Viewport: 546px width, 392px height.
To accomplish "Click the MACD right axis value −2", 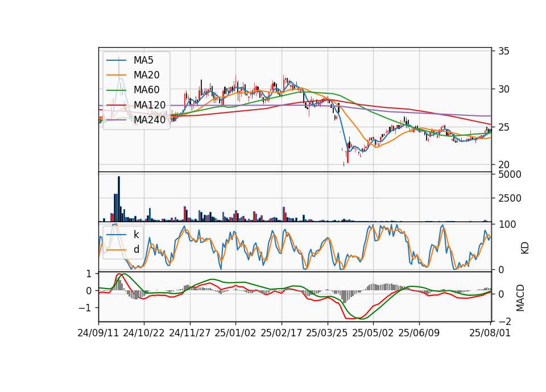I will (x=504, y=321).
